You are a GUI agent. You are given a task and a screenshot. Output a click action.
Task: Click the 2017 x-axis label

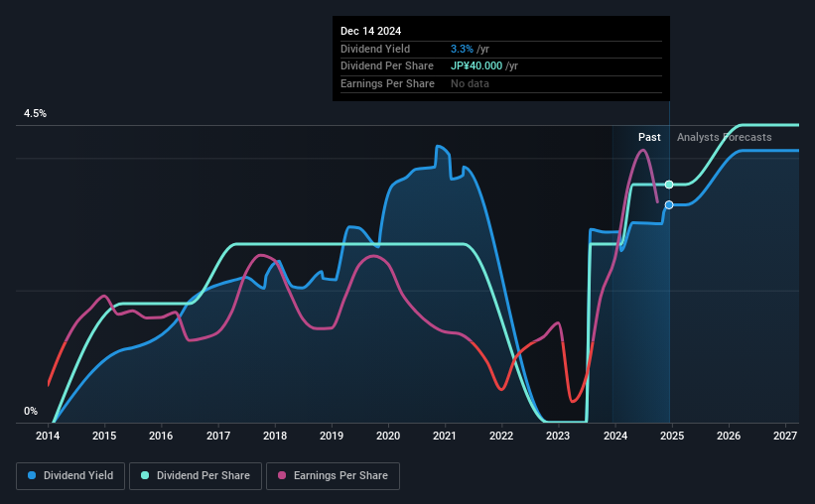(217, 436)
